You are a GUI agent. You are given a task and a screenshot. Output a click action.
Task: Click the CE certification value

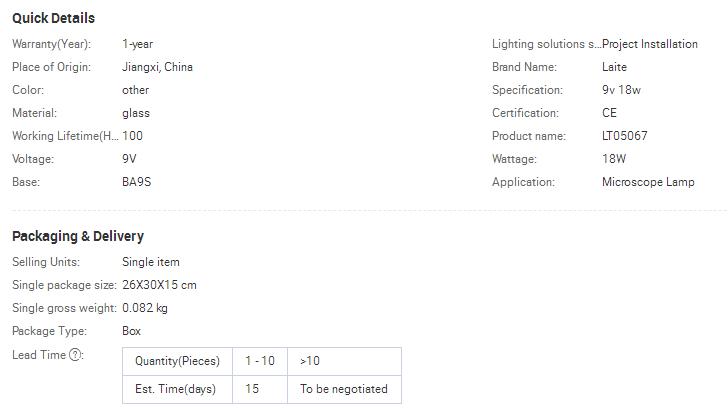(609, 113)
